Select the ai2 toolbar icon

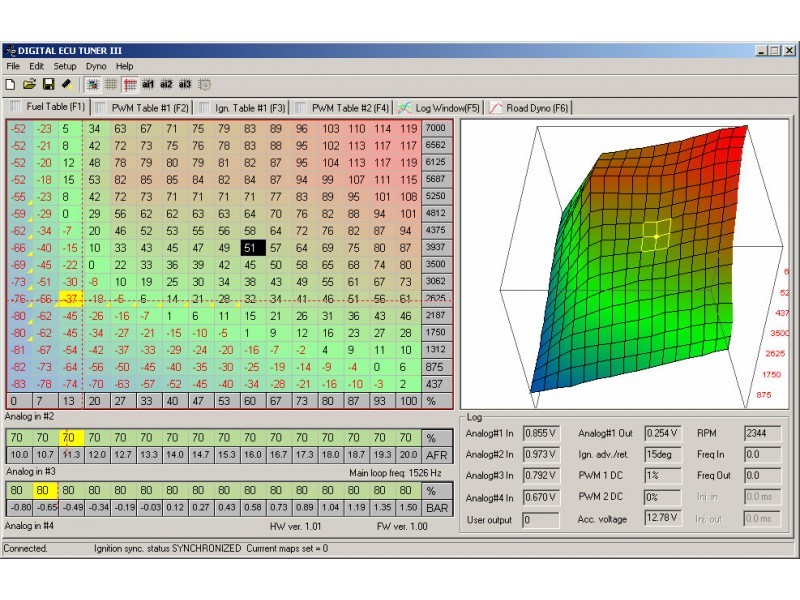pyautogui.click(x=166, y=84)
